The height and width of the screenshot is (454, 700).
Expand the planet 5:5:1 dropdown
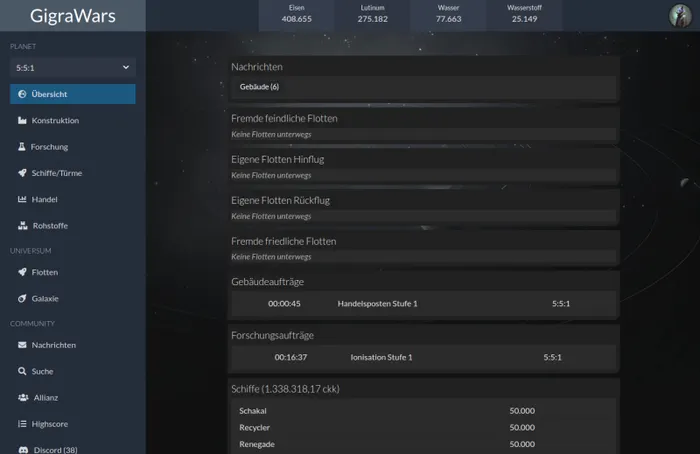73,68
